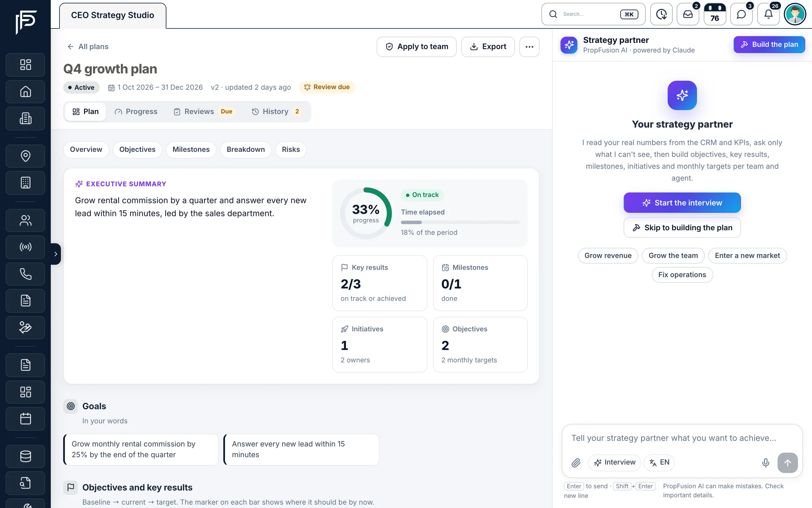Toggle the EN language chip
Image resolution: width=812 pixels, height=508 pixels.
click(x=659, y=463)
